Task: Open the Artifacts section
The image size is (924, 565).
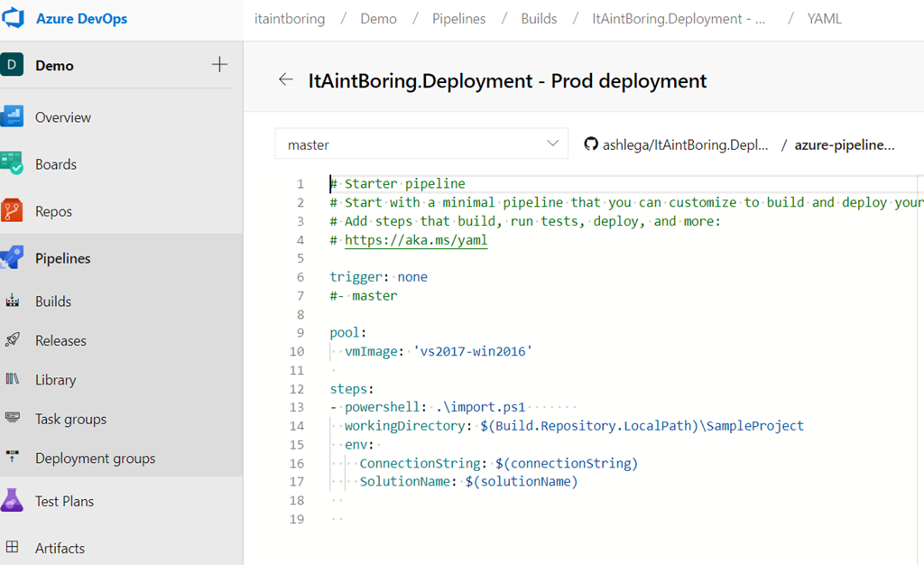Action: point(60,549)
